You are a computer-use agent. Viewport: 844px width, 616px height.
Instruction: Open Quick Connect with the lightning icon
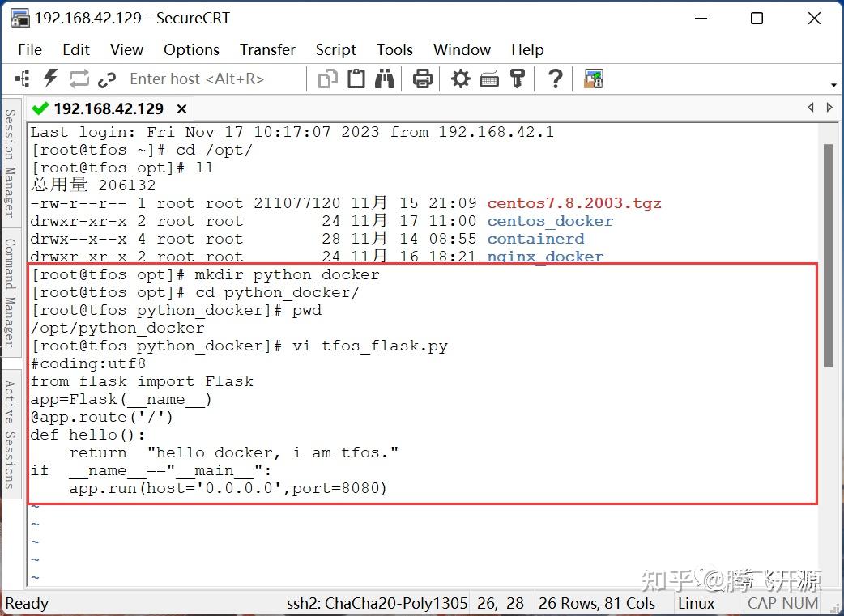[x=50, y=79]
